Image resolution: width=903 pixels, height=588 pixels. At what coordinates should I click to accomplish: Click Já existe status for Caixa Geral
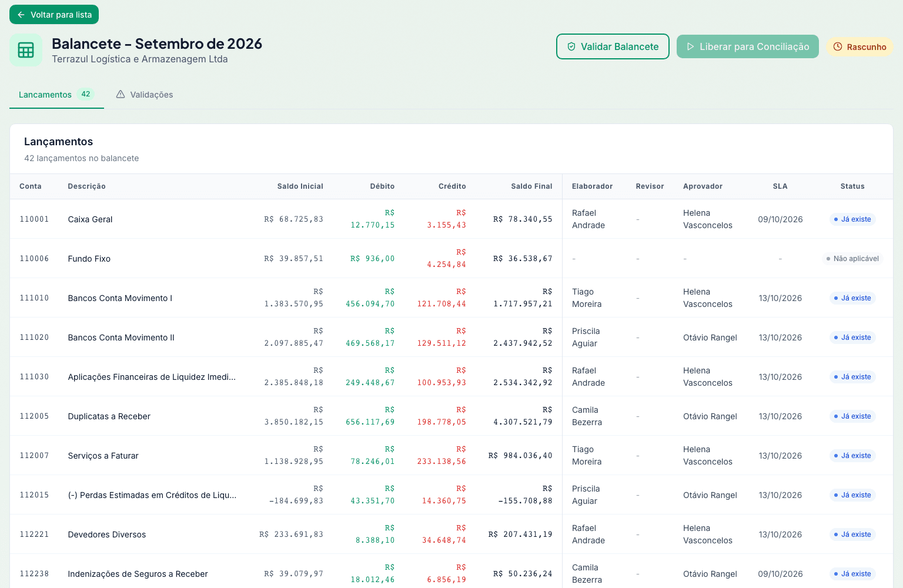(852, 219)
